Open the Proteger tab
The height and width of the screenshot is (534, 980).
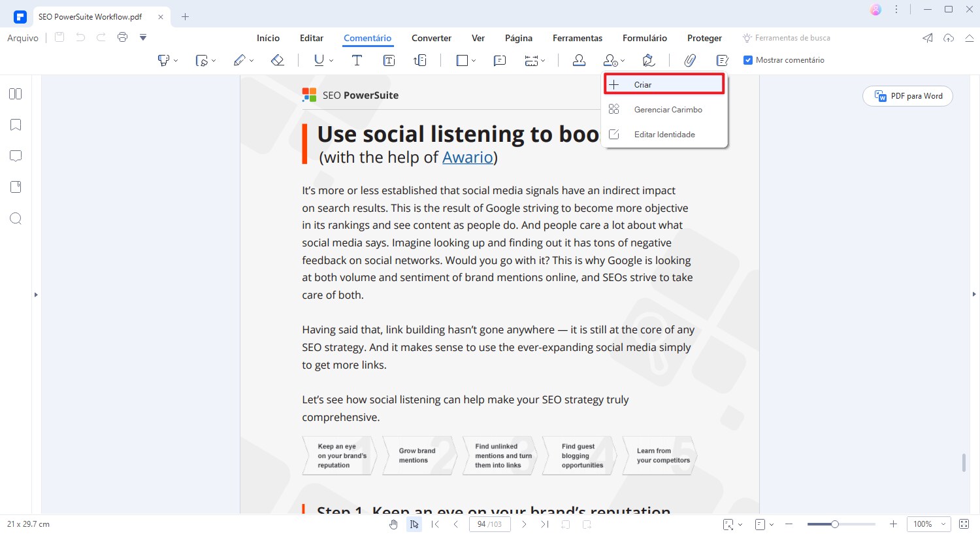pos(704,38)
